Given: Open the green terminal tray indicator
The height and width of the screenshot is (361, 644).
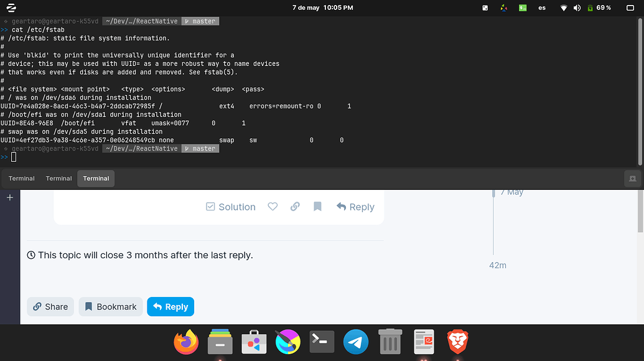Looking at the screenshot, I should pos(523,8).
